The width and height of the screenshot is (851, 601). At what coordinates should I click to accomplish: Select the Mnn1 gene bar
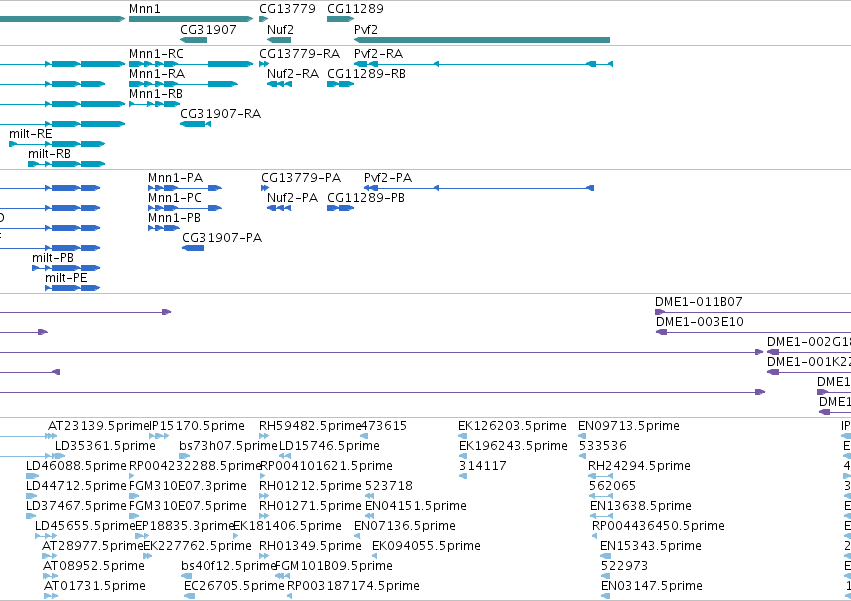tap(191, 19)
